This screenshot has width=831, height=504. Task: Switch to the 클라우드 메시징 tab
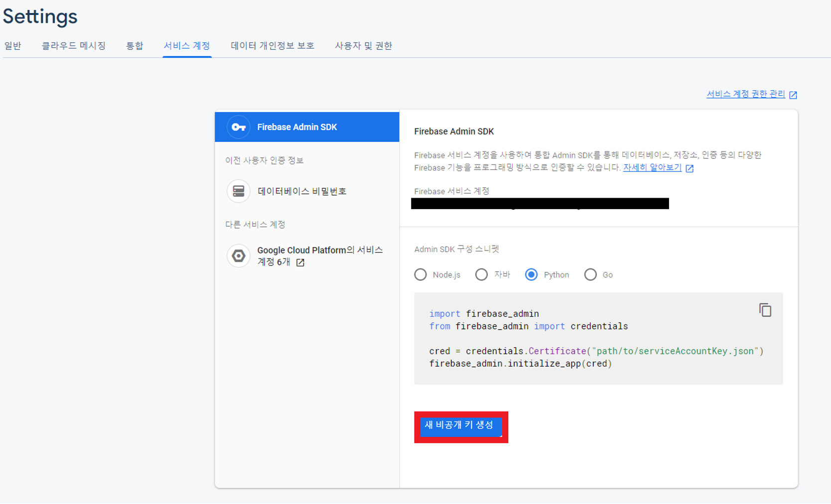(x=74, y=46)
